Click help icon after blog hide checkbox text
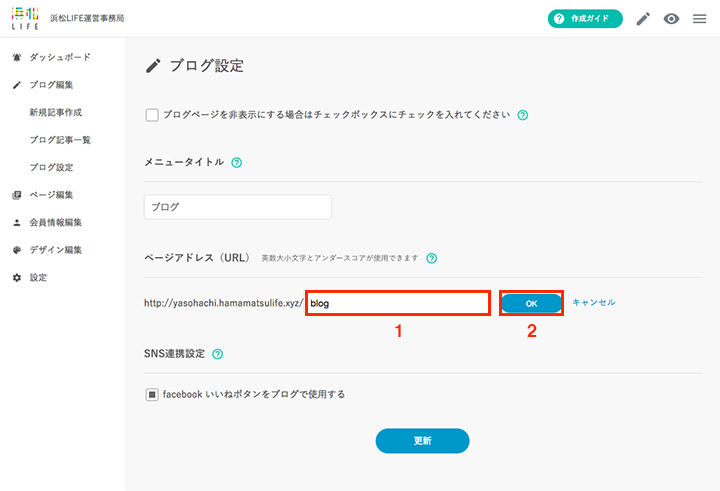This screenshot has height=491, width=720. click(x=523, y=115)
